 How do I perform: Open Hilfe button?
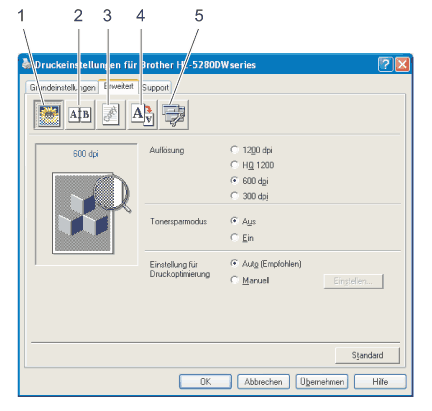380,382
